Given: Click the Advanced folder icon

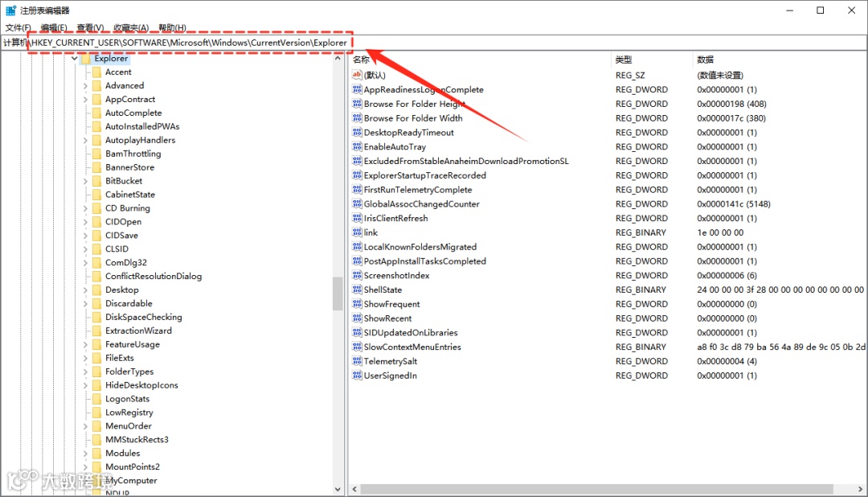Looking at the screenshot, I should [x=97, y=85].
